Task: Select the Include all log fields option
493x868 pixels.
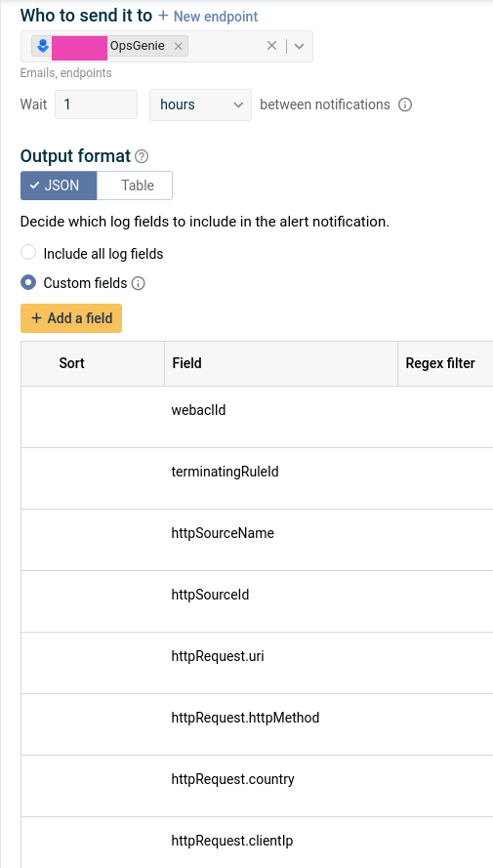Action: pyautogui.click(x=28, y=253)
